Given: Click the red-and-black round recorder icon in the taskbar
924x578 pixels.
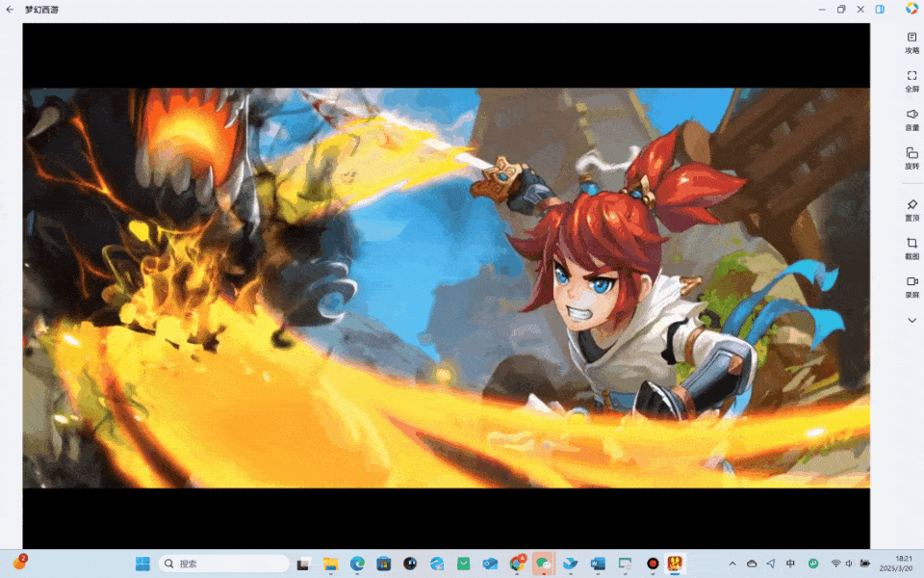Looking at the screenshot, I should [653, 564].
